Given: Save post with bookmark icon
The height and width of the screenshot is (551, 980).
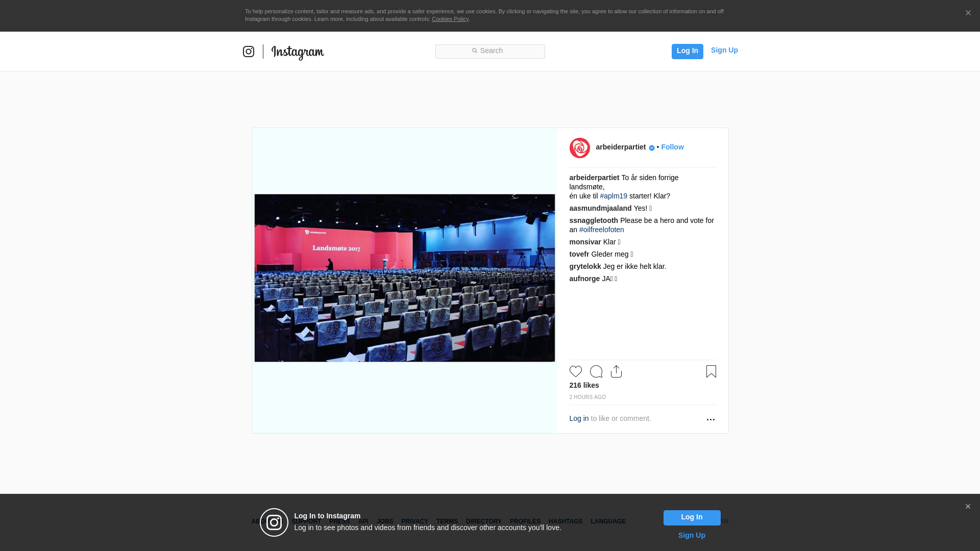Looking at the screenshot, I should 711,371.
